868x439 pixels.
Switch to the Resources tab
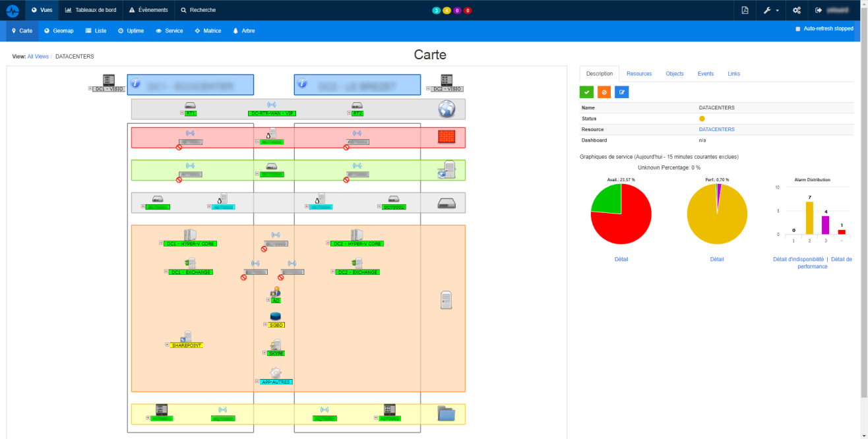[638, 73]
